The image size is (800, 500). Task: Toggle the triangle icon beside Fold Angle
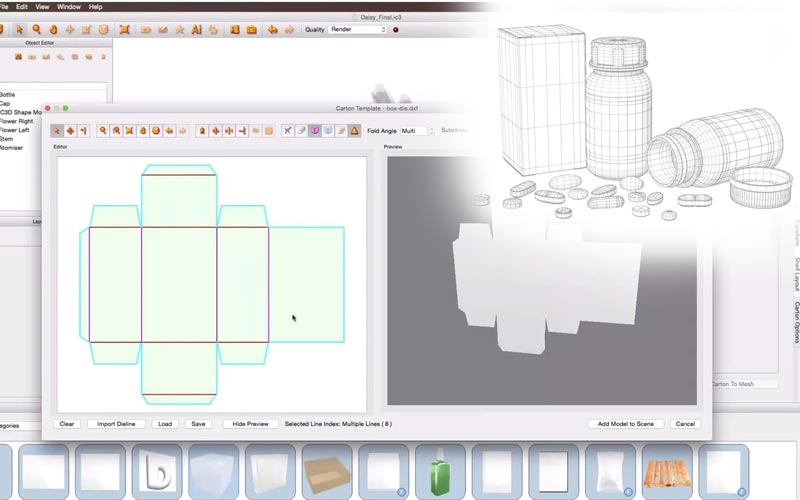(x=354, y=131)
